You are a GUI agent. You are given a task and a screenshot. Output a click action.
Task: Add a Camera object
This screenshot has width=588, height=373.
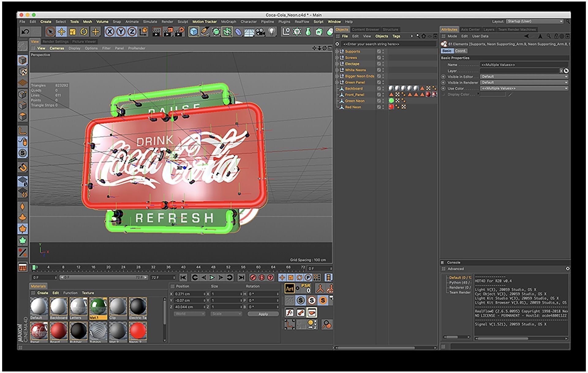pyautogui.click(x=260, y=32)
